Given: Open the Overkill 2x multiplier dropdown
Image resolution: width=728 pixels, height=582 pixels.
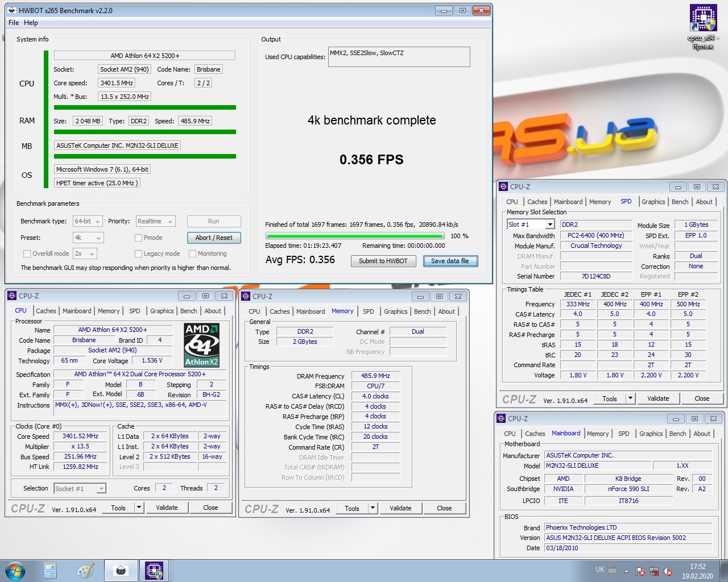Looking at the screenshot, I should tap(85, 253).
